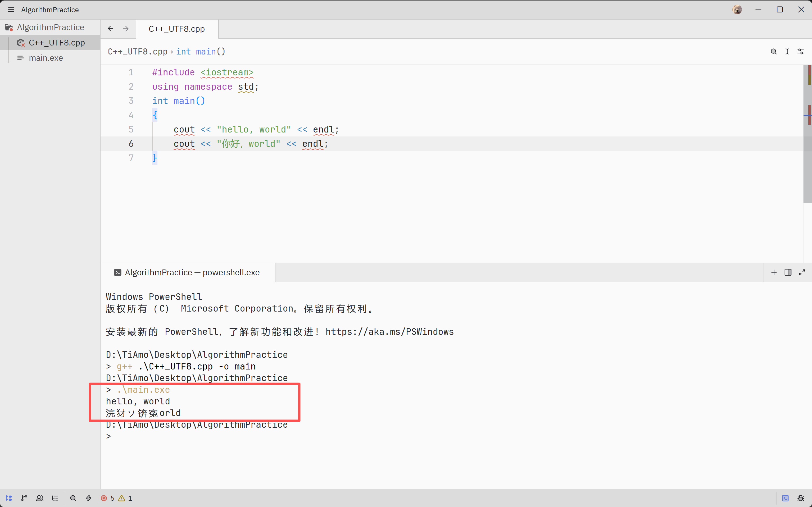
Task: Toggle the outline panel icon
Action: coord(55,498)
